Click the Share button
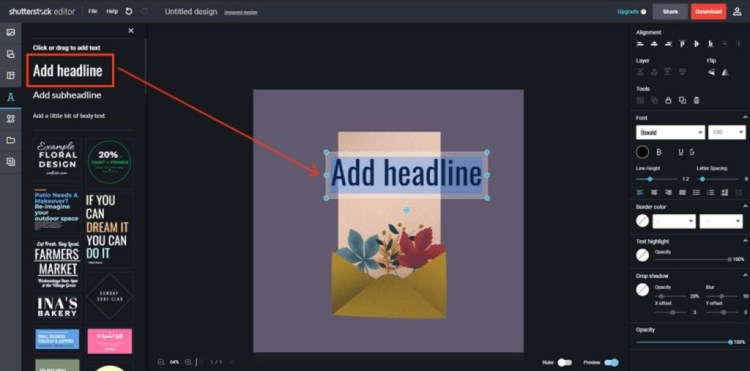The height and width of the screenshot is (371, 750). (x=670, y=11)
